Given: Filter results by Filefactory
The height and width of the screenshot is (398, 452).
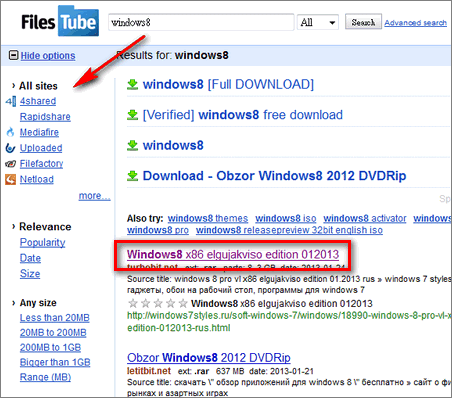Looking at the screenshot, I should click(x=41, y=164).
